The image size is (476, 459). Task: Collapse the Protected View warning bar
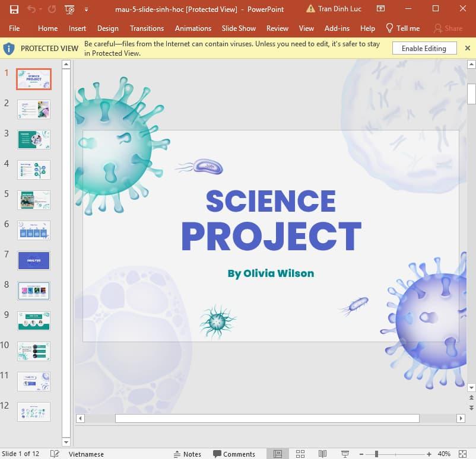click(468, 48)
